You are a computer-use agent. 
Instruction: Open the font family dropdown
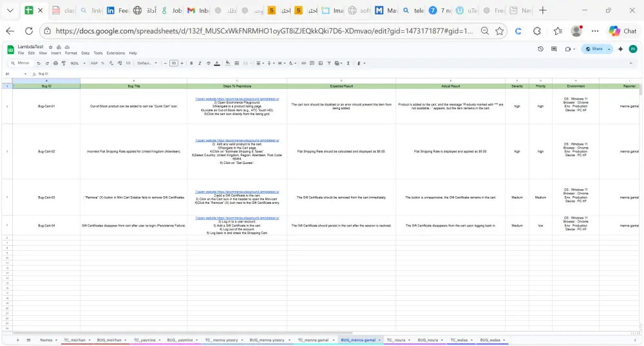(147, 64)
